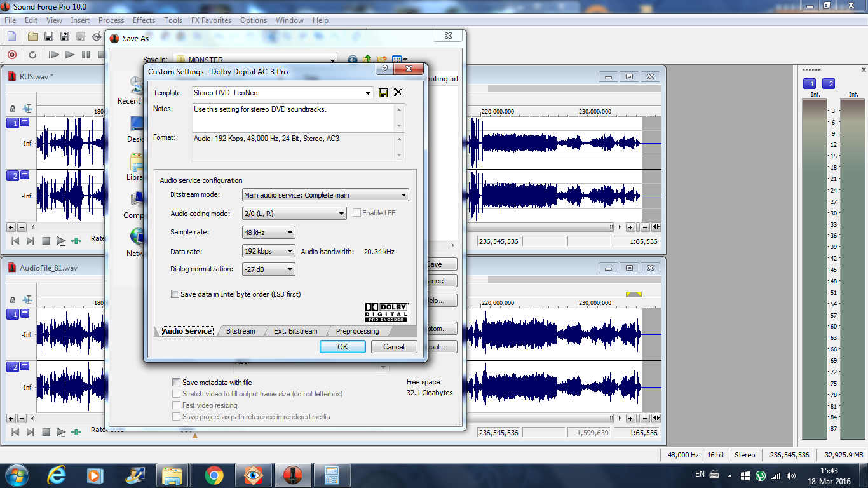Viewport: 868px width, 488px height.
Task: Open the Process menu
Action: point(111,20)
